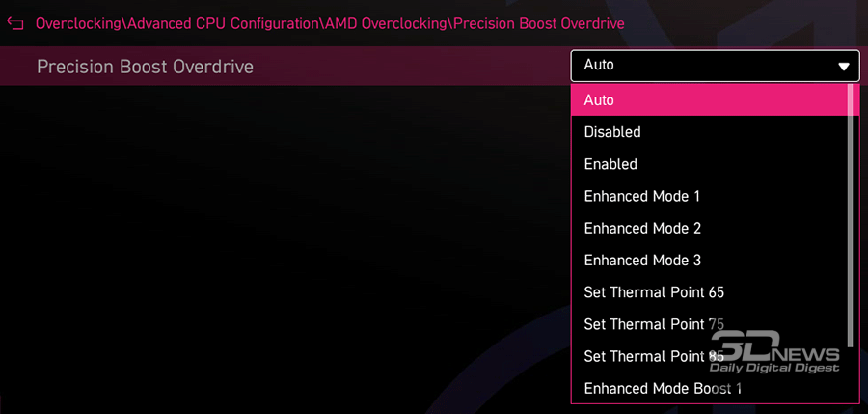Choose Set Thermal Point 65
This screenshot has height=414, width=868.
pyautogui.click(x=654, y=291)
